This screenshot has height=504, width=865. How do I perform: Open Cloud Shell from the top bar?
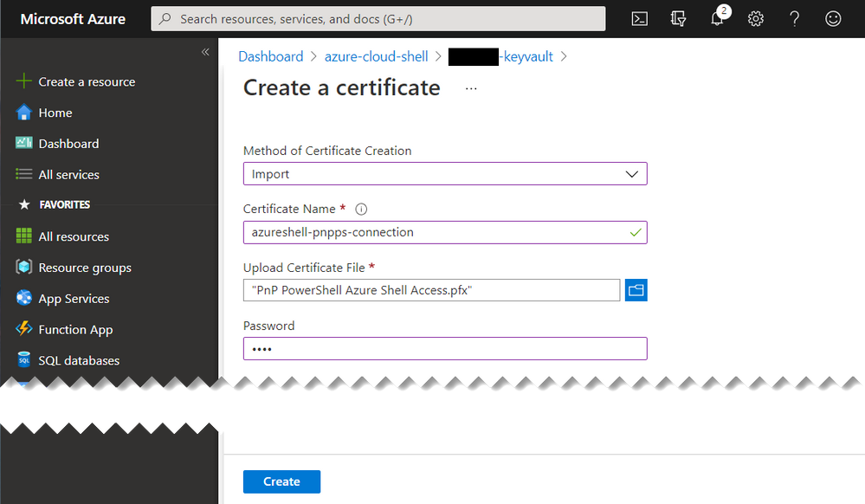click(639, 19)
